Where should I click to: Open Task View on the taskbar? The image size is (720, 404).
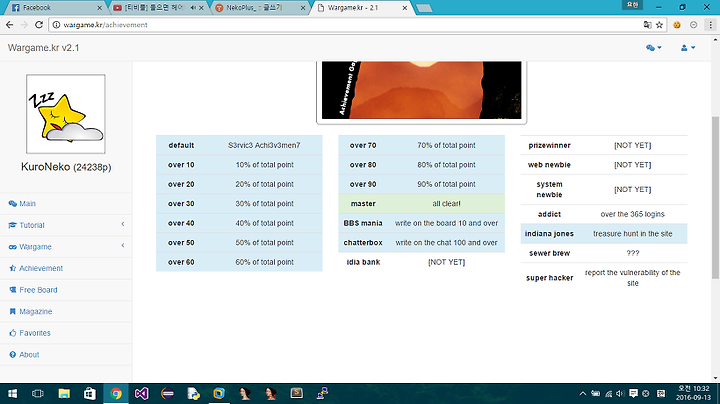click(38, 393)
